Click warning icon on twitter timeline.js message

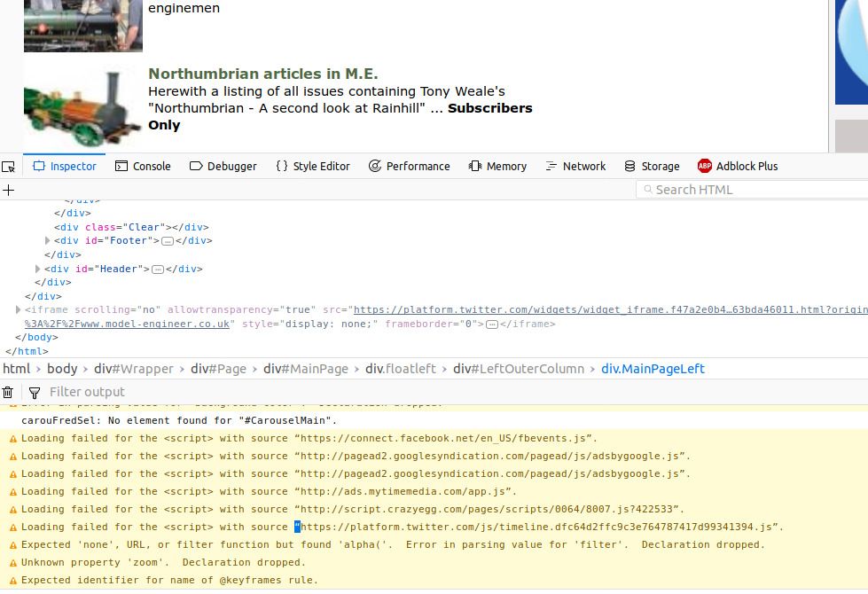point(13,528)
